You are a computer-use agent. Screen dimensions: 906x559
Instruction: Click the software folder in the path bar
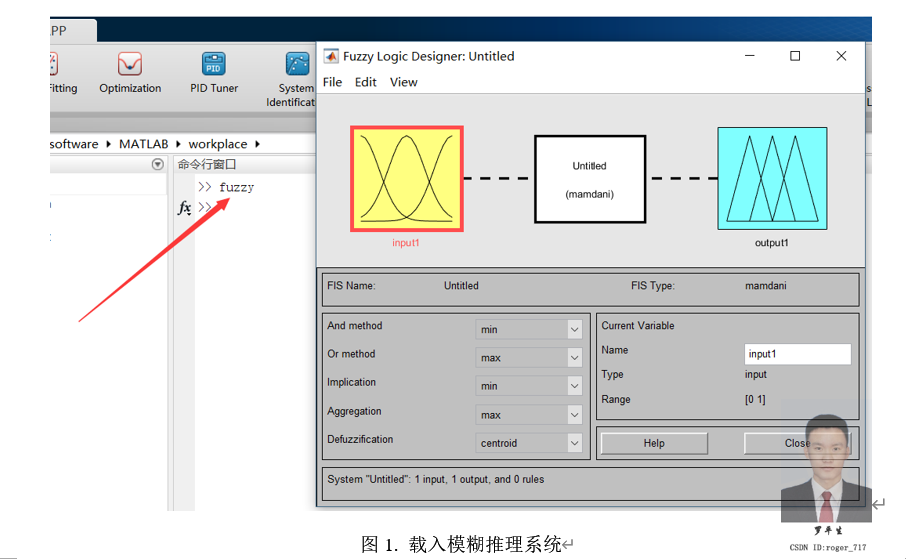pos(74,144)
